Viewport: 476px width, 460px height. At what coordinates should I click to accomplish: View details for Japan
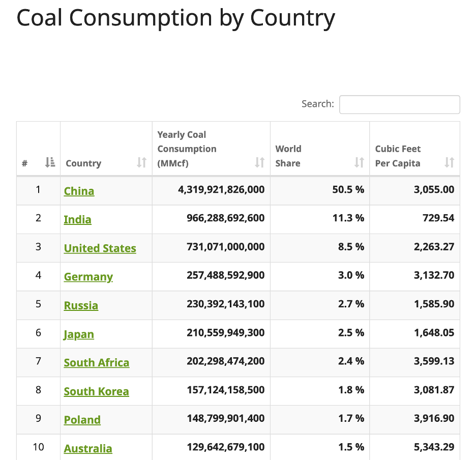coord(79,334)
